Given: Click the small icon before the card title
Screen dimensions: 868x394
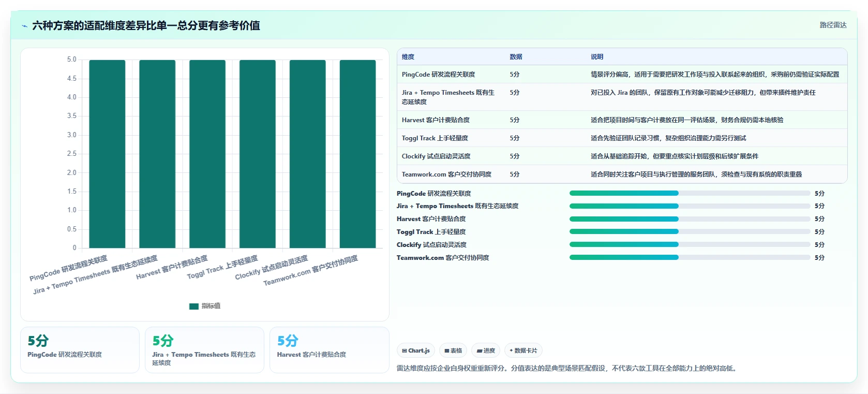Looking at the screenshot, I should click(x=24, y=26).
